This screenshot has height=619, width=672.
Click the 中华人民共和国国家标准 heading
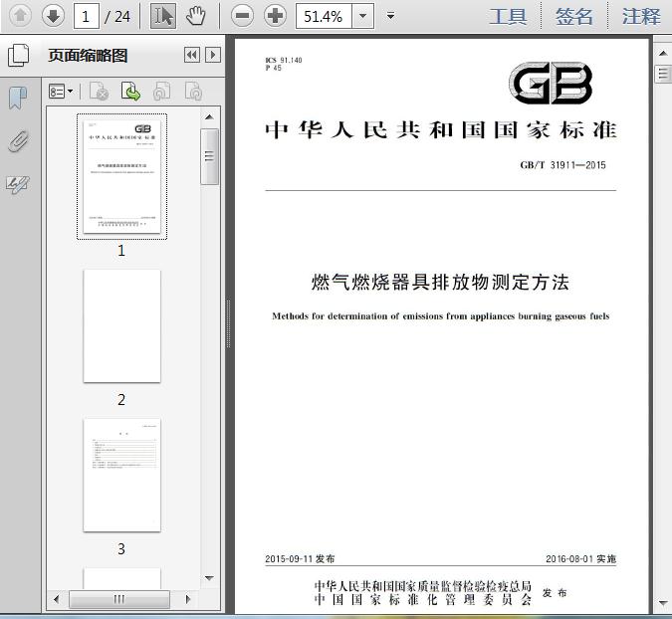pyautogui.click(x=441, y=129)
